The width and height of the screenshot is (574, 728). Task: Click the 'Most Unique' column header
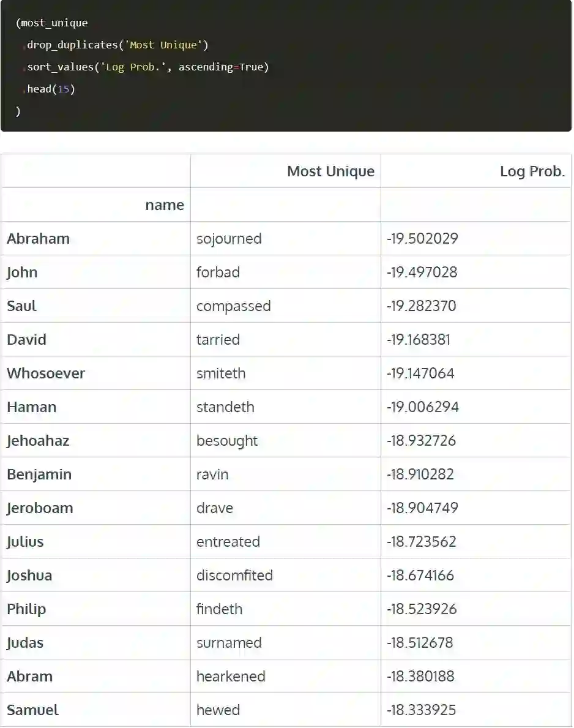point(330,171)
